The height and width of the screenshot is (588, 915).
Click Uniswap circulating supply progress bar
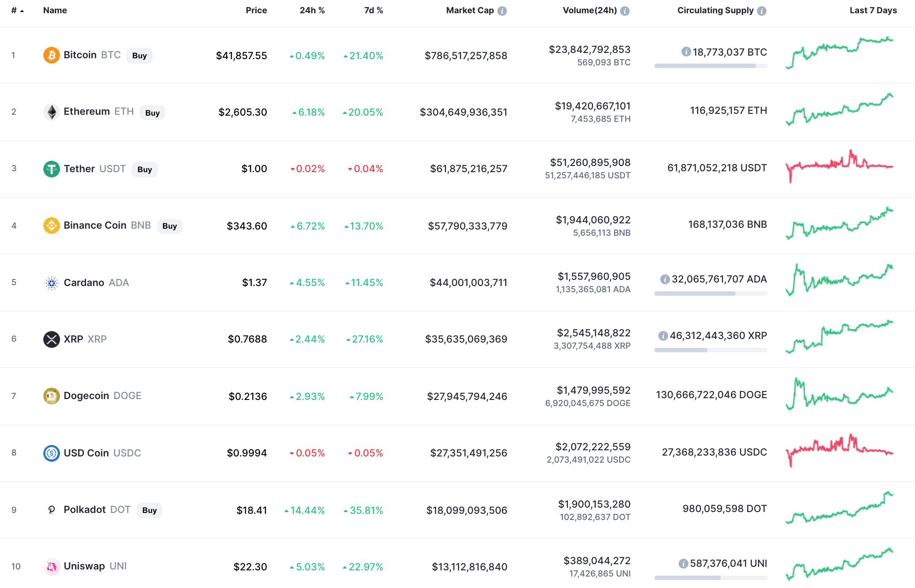coord(711,578)
